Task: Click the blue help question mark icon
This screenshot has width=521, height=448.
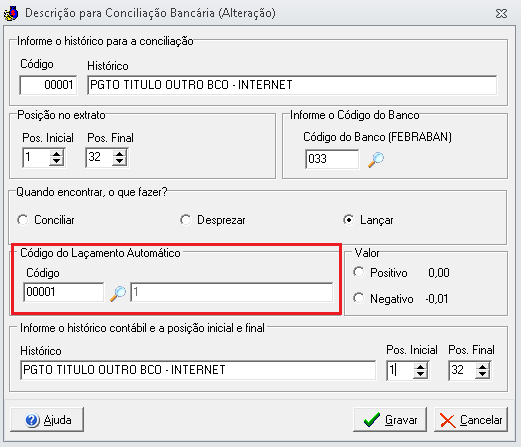Action: tap(32, 420)
